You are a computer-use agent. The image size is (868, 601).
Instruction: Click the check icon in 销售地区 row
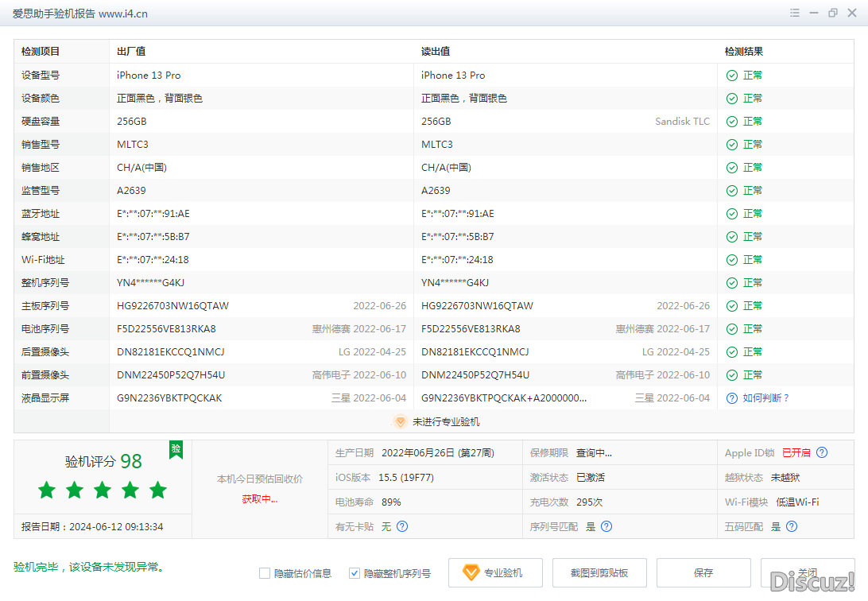pos(732,168)
